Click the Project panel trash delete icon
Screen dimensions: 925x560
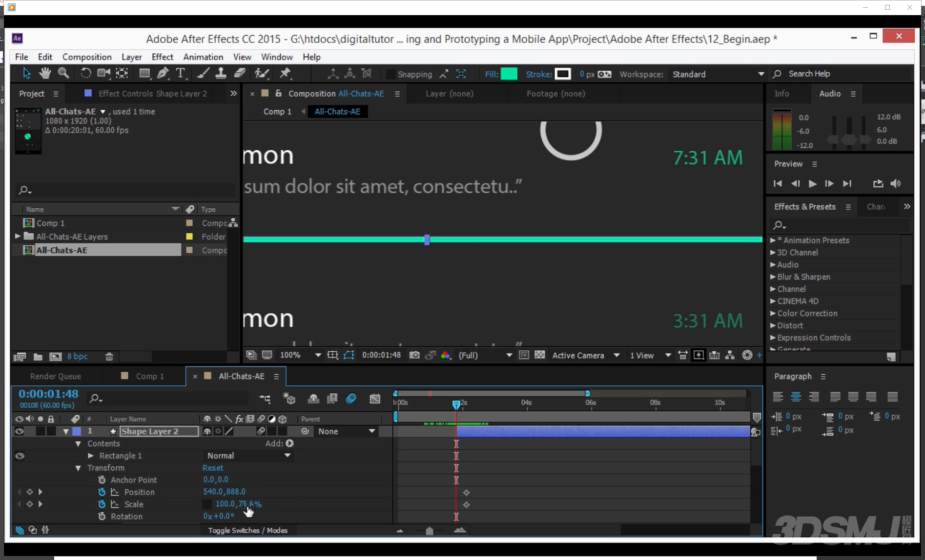pyautogui.click(x=109, y=357)
